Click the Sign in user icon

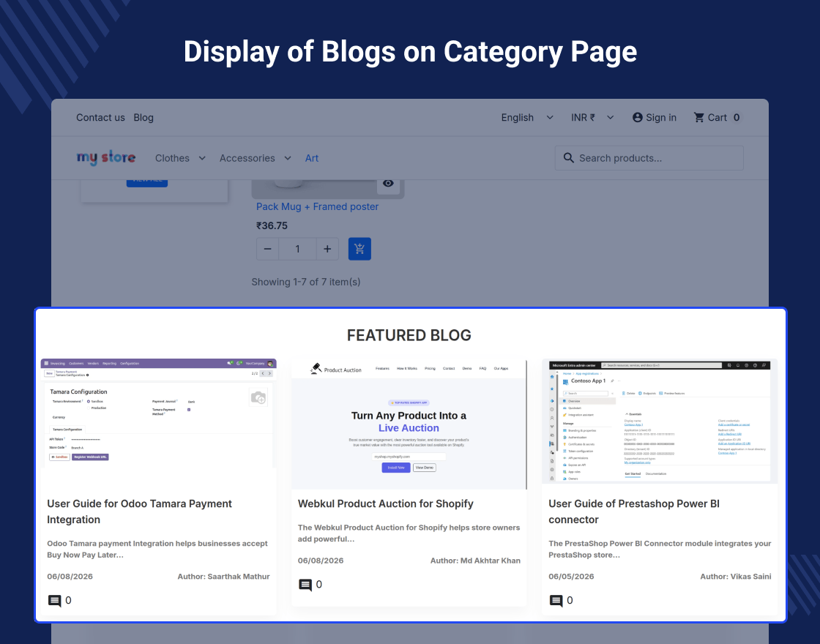click(638, 118)
